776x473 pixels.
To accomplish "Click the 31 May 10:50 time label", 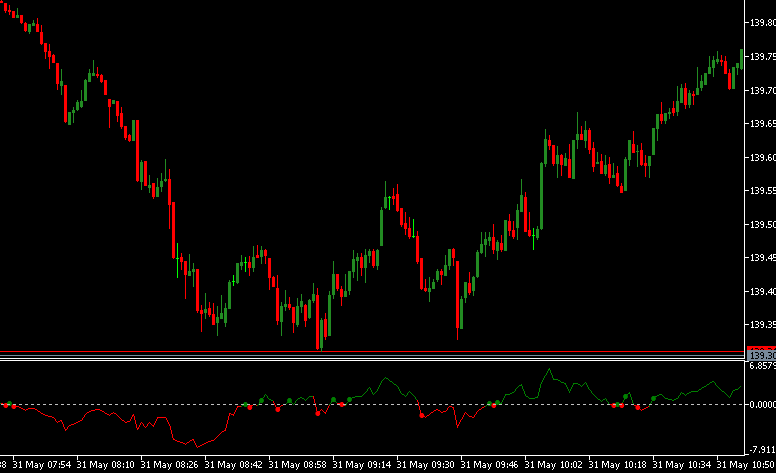I will [746, 465].
